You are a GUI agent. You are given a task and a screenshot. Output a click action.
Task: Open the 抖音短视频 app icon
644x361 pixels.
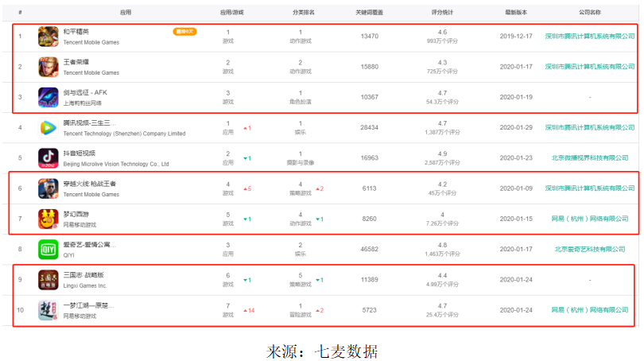(x=48, y=158)
